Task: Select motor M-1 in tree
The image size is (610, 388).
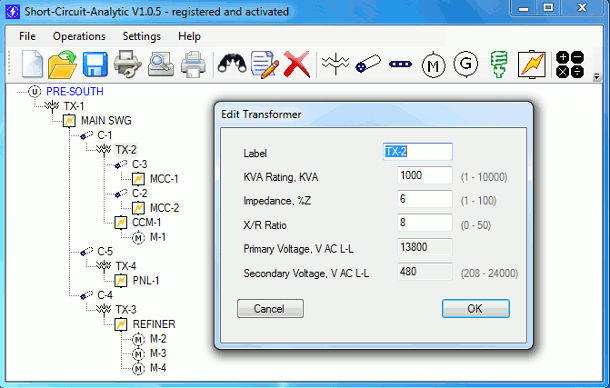Action: coord(158,237)
